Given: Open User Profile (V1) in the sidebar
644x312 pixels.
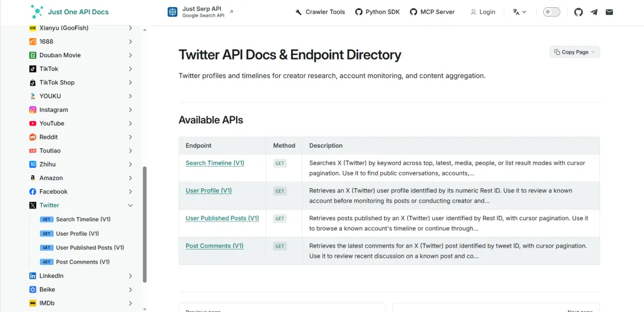Looking at the screenshot, I should pos(77,233).
